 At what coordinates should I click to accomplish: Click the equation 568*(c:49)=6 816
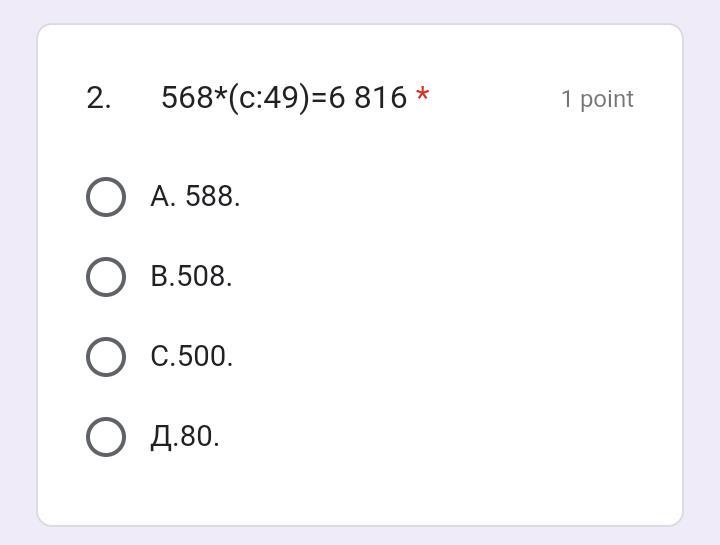pos(284,98)
